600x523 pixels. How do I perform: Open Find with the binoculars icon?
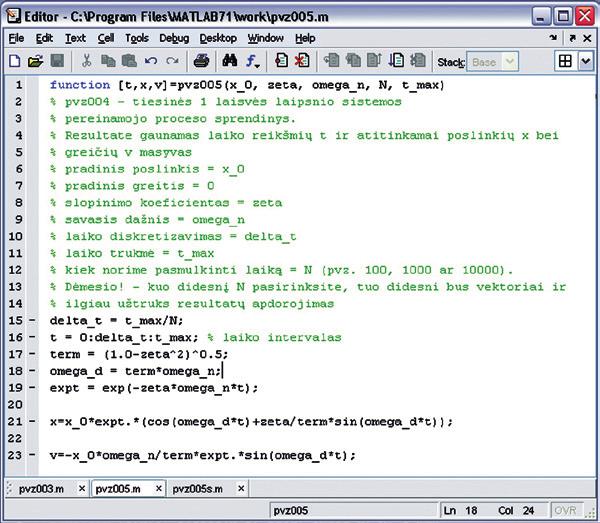pyautogui.click(x=230, y=61)
